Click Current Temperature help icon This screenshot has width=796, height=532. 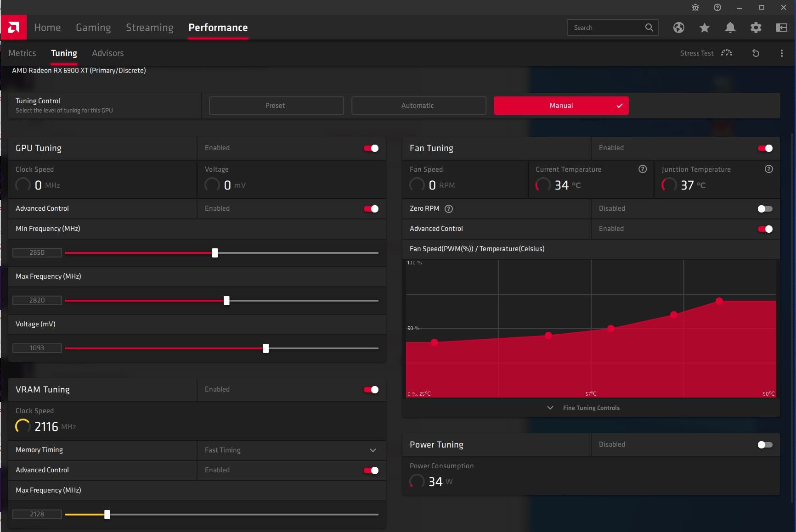[x=643, y=169]
